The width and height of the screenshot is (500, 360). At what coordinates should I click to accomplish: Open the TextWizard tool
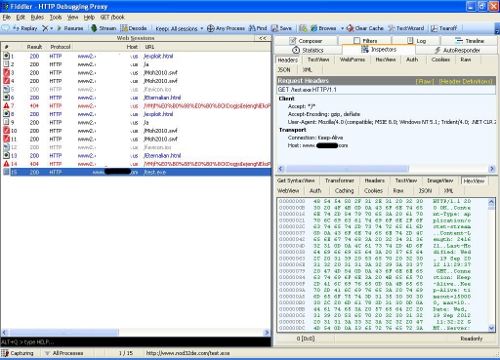click(x=406, y=28)
